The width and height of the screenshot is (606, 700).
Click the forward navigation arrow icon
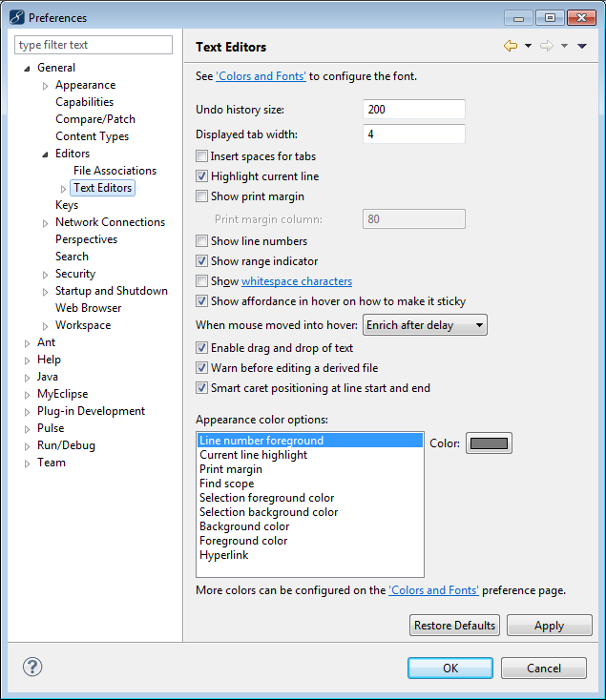pos(547,47)
